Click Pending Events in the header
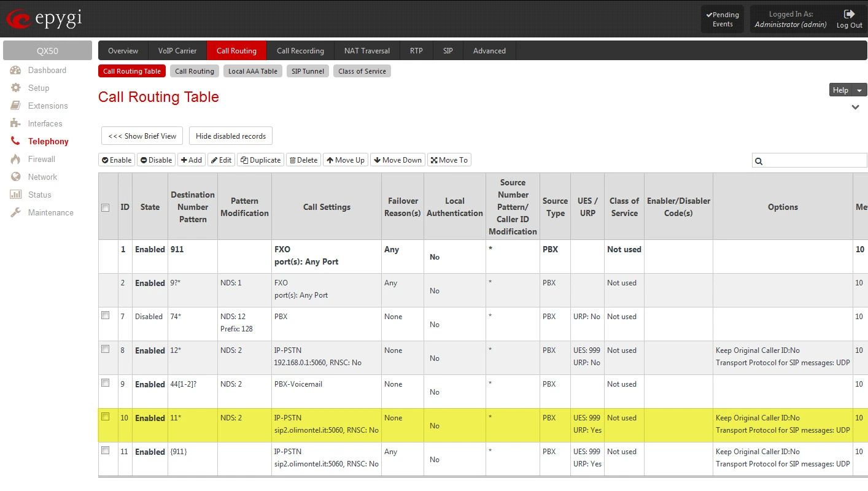Viewport: 868px width, 491px height. pyautogui.click(x=723, y=19)
